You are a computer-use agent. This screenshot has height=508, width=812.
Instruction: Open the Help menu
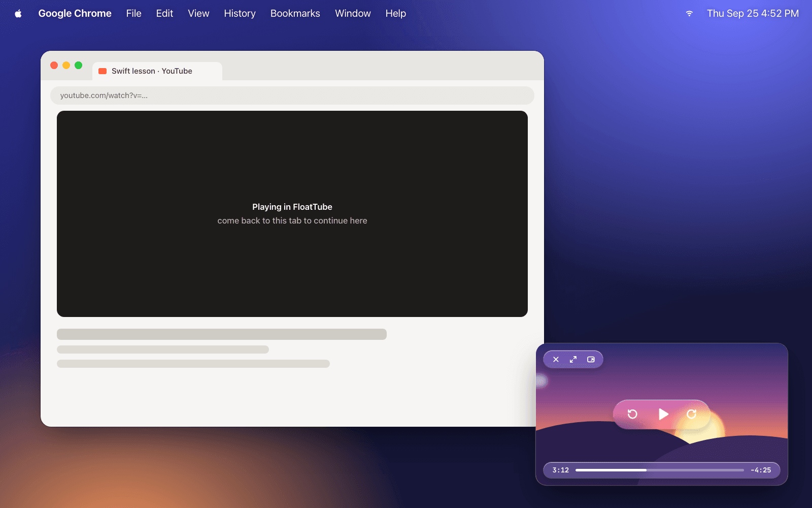click(x=396, y=14)
